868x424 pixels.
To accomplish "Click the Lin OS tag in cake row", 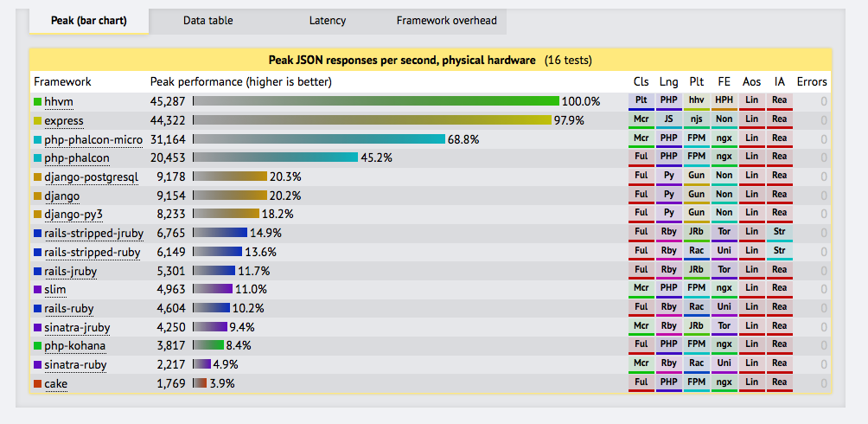I will tap(752, 383).
